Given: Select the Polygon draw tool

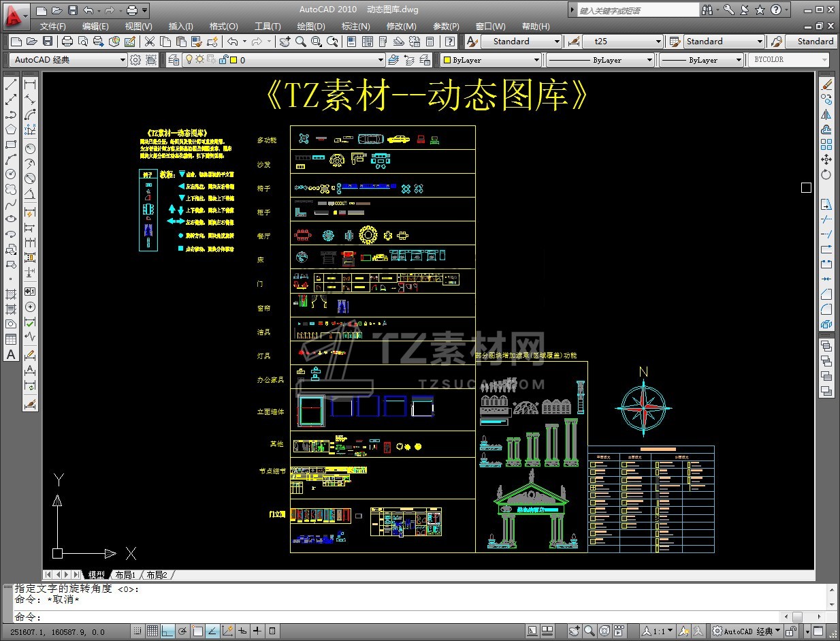Looking at the screenshot, I should pyautogui.click(x=11, y=129).
